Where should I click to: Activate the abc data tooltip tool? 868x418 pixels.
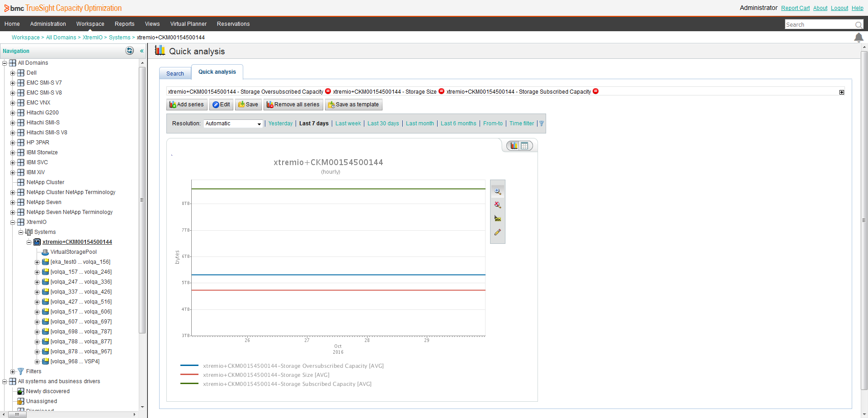coord(498,218)
